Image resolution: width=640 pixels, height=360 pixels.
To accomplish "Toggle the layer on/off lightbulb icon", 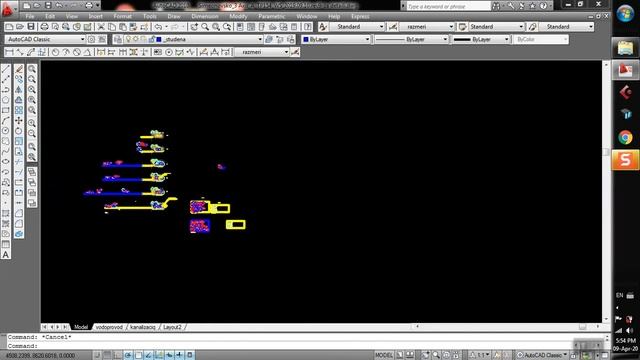I will pos(129,39).
